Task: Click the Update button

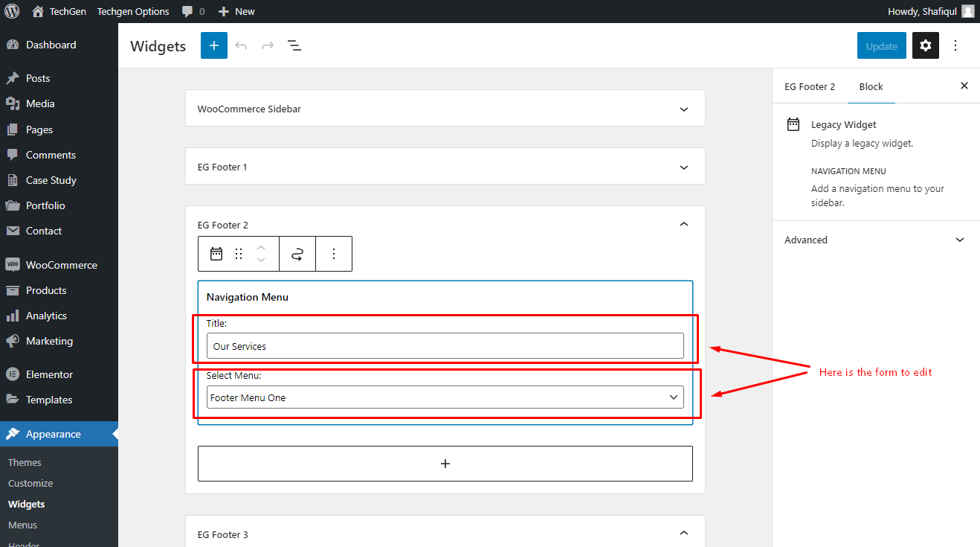Action: pos(882,45)
